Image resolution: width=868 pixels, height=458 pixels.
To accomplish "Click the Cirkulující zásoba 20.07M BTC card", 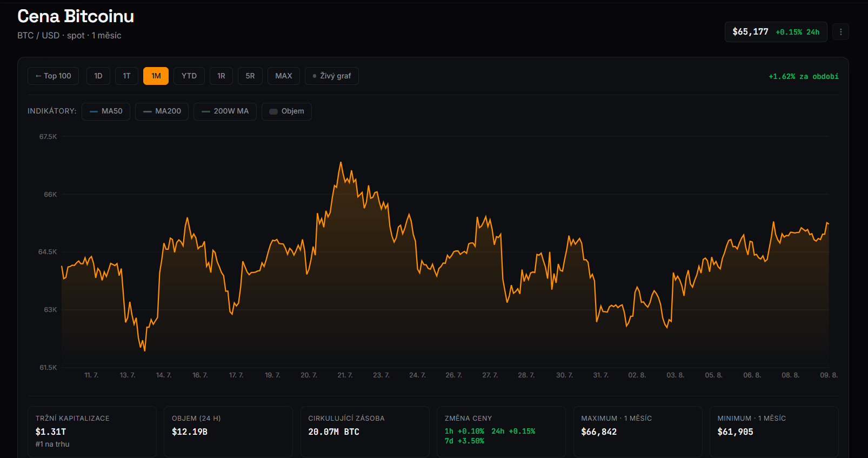I will click(x=365, y=432).
